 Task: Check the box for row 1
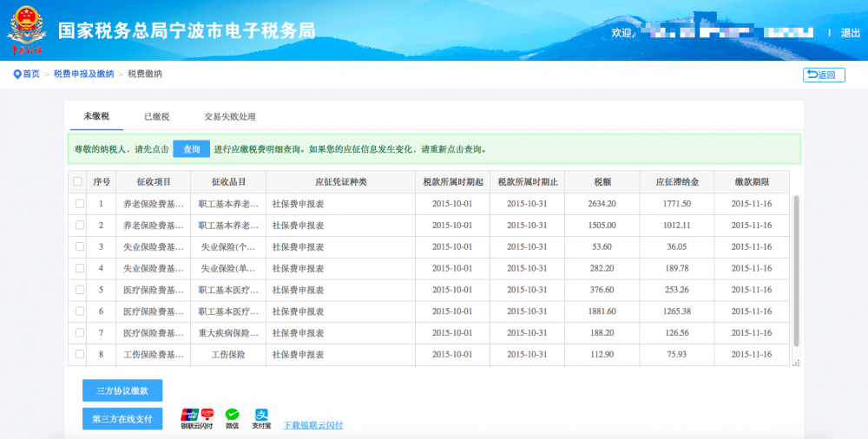pyautogui.click(x=80, y=204)
